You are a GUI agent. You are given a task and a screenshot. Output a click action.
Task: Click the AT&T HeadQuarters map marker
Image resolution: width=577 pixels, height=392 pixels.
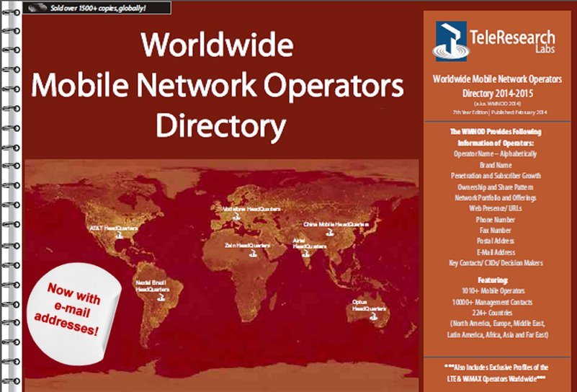(x=119, y=236)
